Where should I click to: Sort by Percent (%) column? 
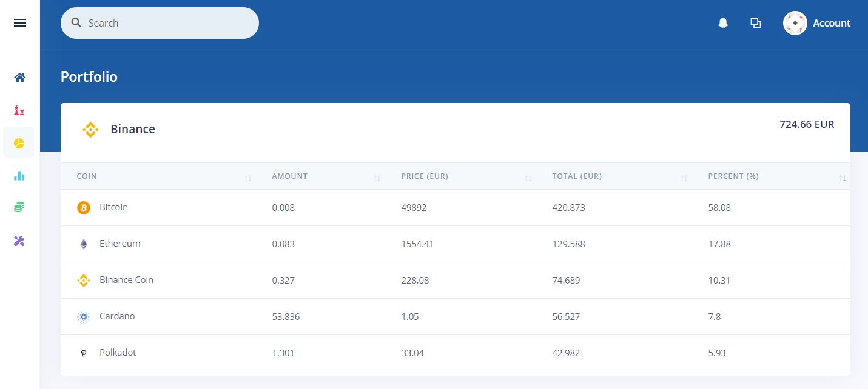click(x=733, y=176)
